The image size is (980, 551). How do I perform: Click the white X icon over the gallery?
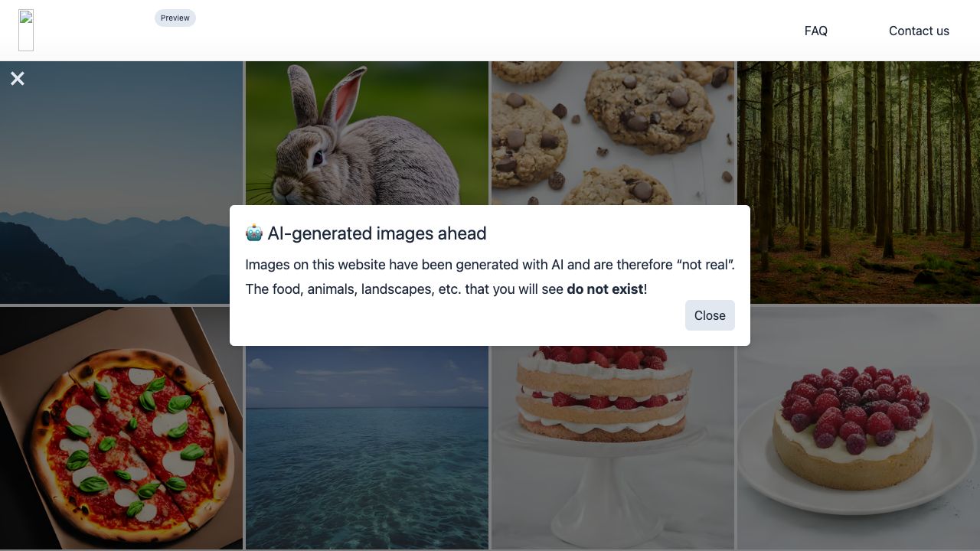click(x=18, y=78)
